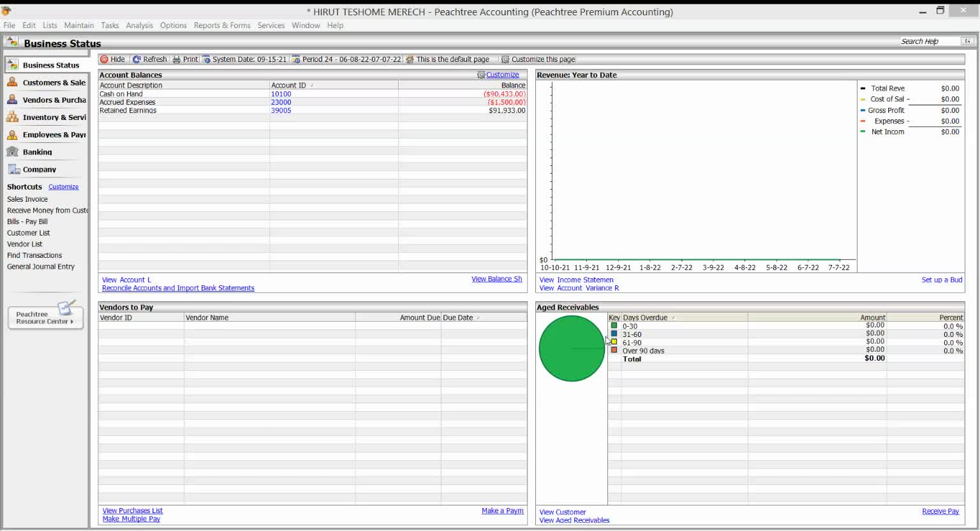The height and width of the screenshot is (531, 980).
Task: Click the red Hide icon
Action: [x=104, y=59]
